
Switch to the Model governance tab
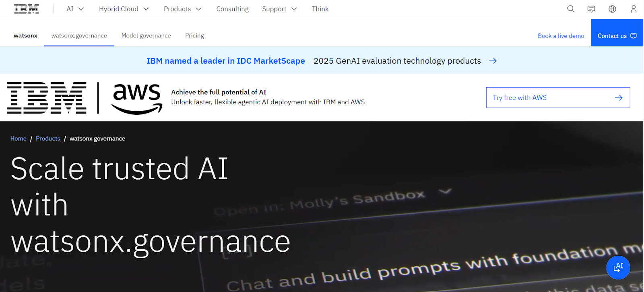(x=146, y=35)
